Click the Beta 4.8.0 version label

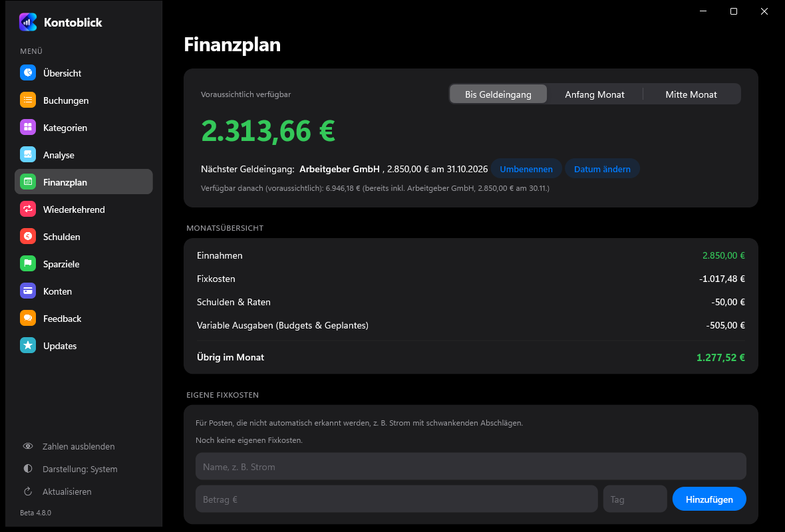[35, 513]
